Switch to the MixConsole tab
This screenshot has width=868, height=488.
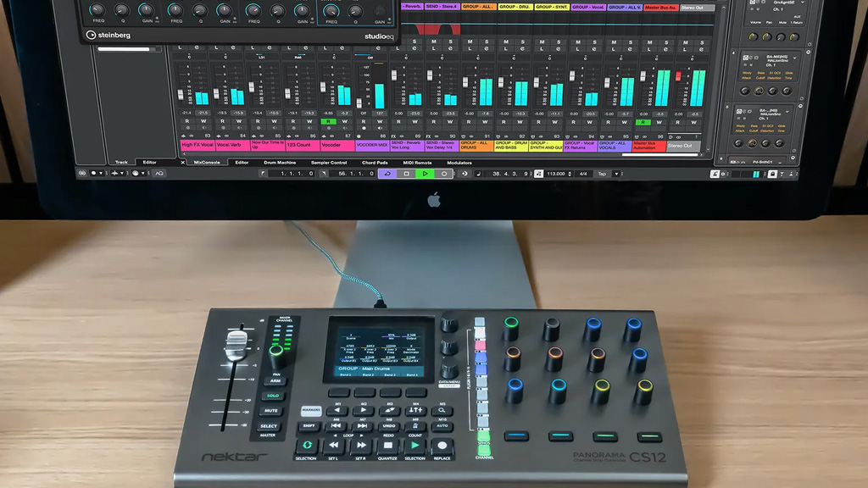[207, 163]
